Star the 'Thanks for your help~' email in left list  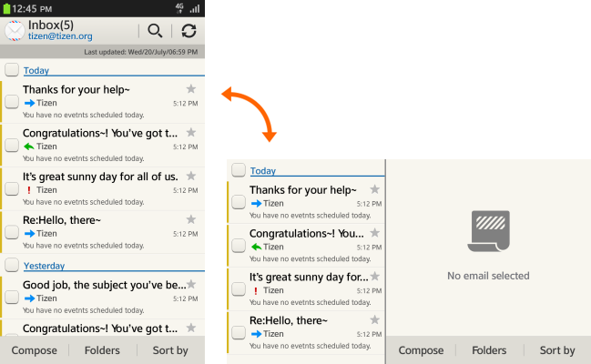pyautogui.click(x=190, y=89)
